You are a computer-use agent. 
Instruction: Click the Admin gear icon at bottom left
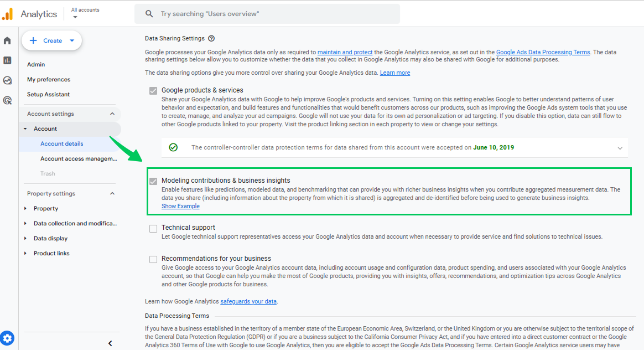[x=7, y=338]
